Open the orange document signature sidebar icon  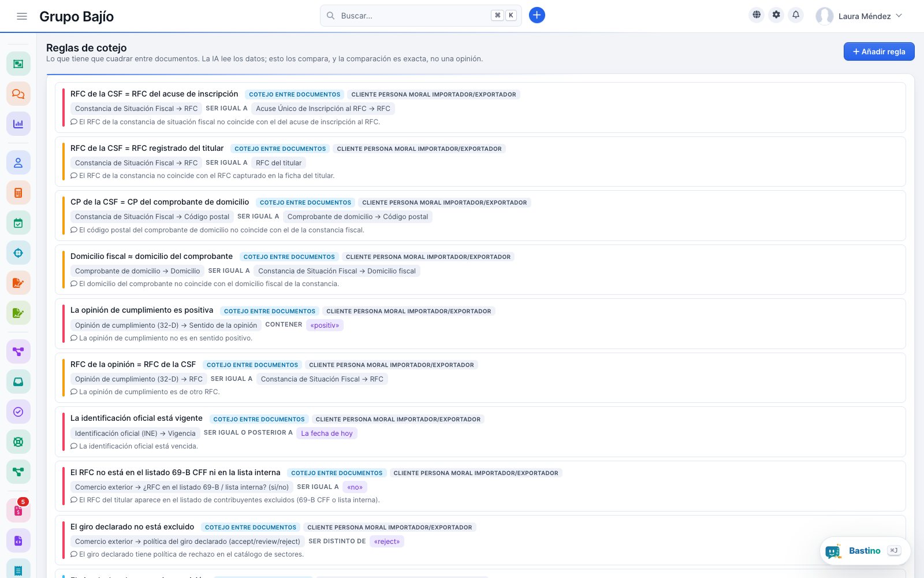click(x=18, y=283)
